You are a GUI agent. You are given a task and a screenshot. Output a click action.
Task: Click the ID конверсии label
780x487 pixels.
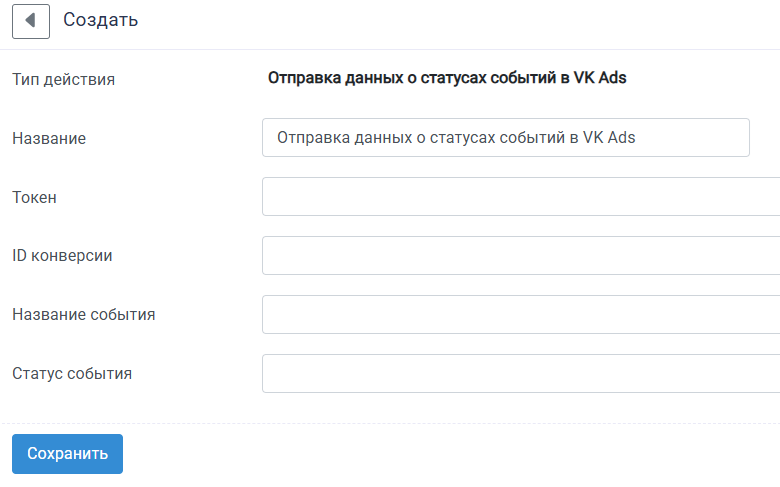pos(62,256)
